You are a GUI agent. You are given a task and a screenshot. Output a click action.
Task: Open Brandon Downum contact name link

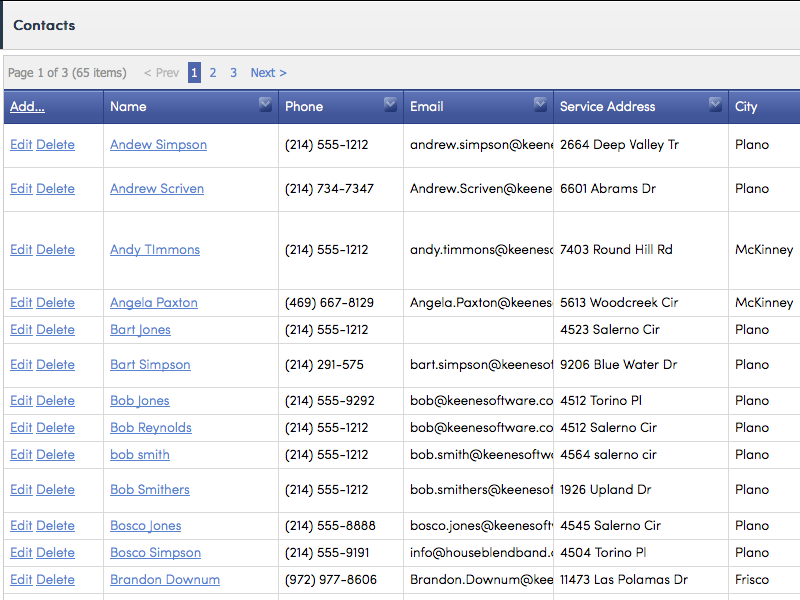point(165,580)
